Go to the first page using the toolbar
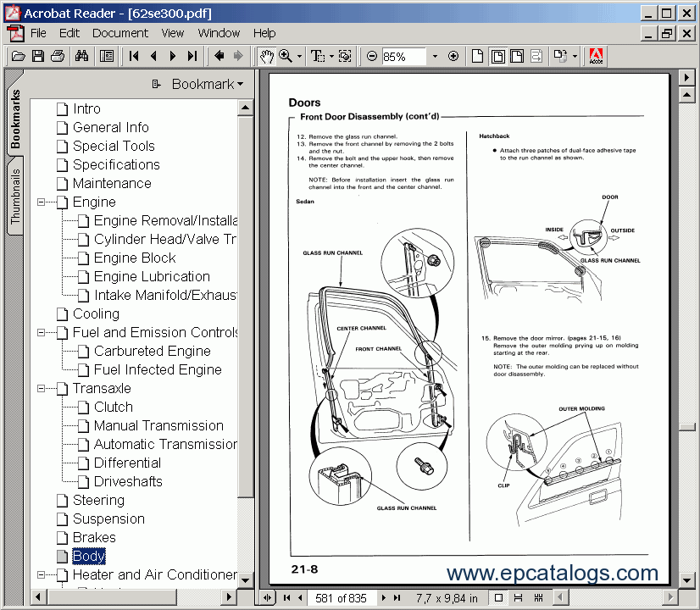700x610 pixels. 134,56
